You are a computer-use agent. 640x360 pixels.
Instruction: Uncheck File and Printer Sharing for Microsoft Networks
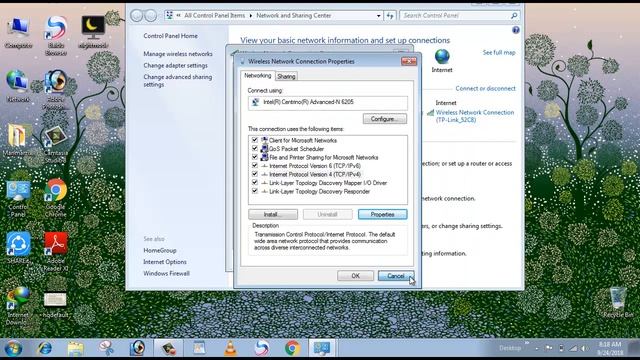(x=255, y=157)
